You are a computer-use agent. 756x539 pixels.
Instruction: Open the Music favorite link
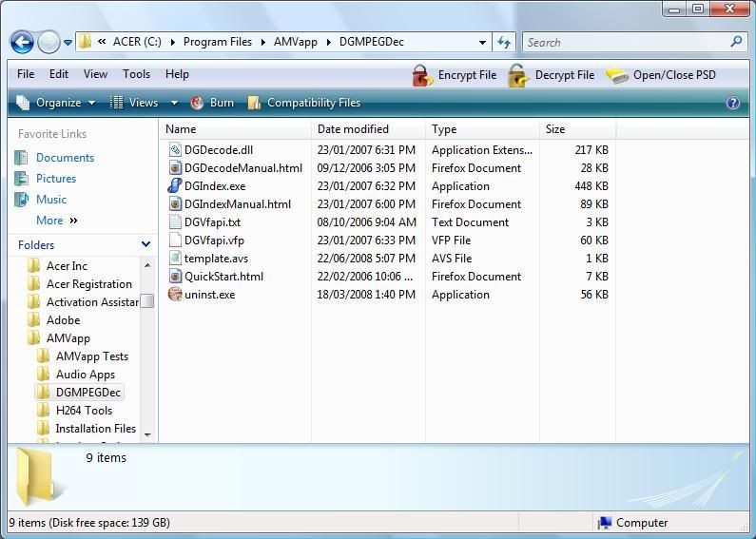[x=51, y=199]
